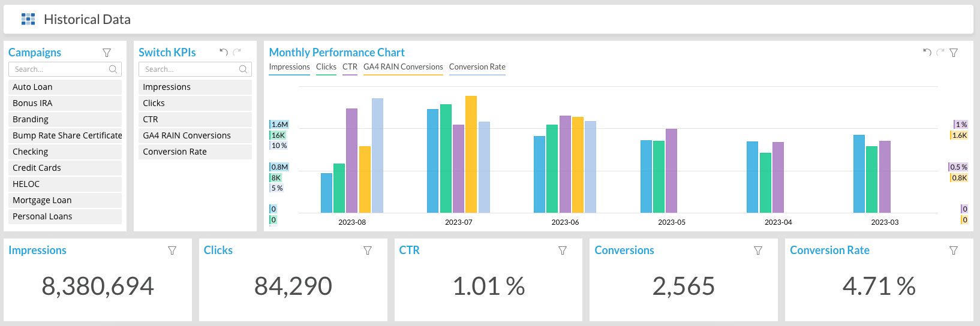This screenshot has height=326, width=980.
Task: Click the search magnifier in Switch KPIs
Action: coord(243,70)
